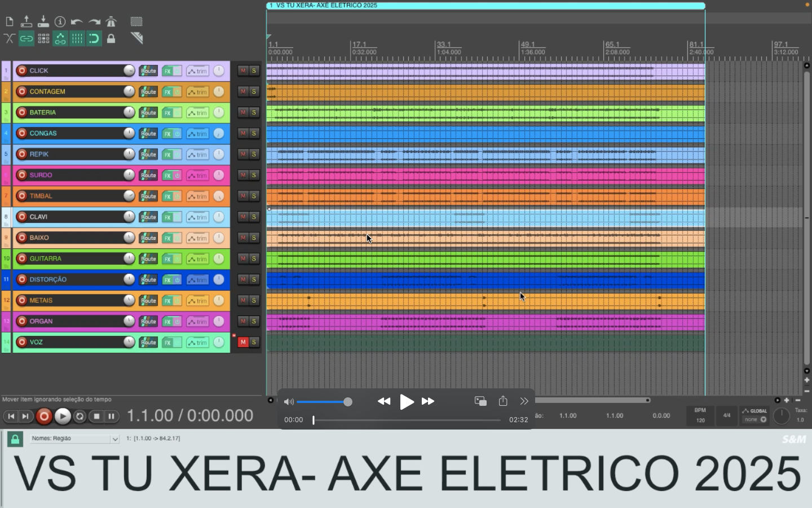Image resolution: width=812 pixels, height=508 pixels.
Task: Open the Nomes: Região dropdown
Action: coord(74,439)
